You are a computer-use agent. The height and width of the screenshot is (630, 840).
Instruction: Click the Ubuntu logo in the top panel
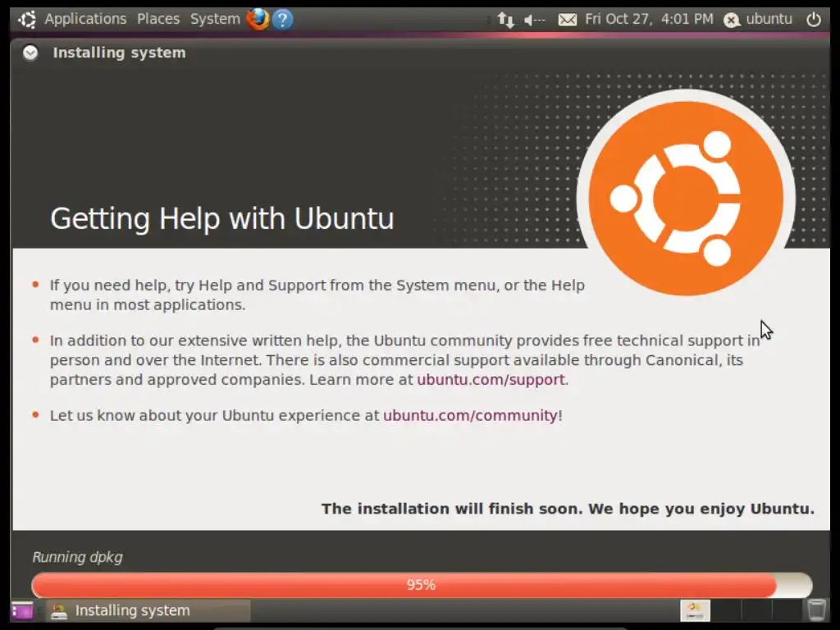pyautogui.click(x=27, y=20)
